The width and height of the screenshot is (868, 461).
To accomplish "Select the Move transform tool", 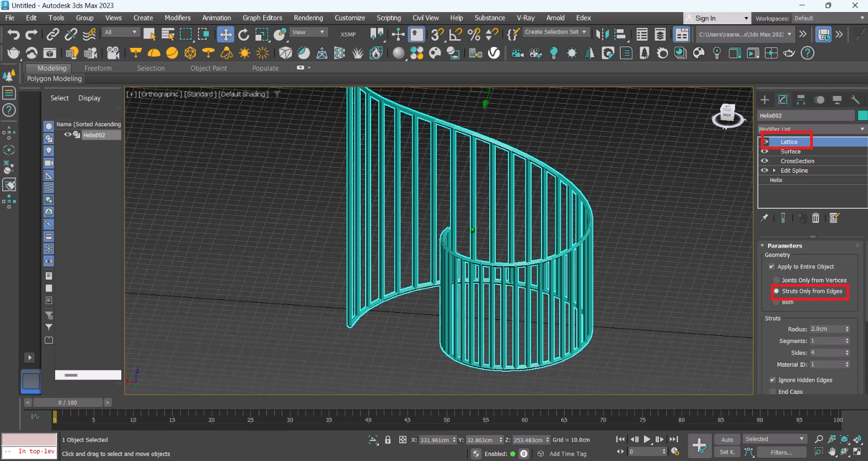I will point(225,34).
